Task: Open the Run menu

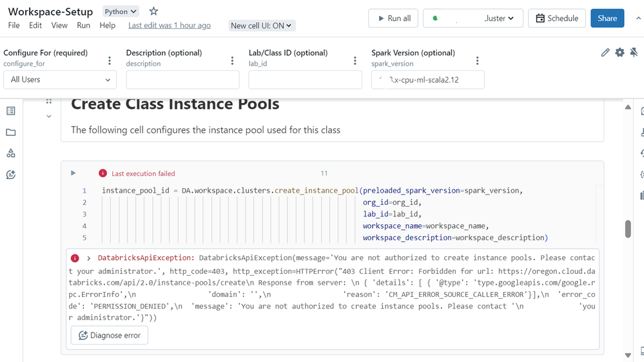Action: [x=83, y=25]
